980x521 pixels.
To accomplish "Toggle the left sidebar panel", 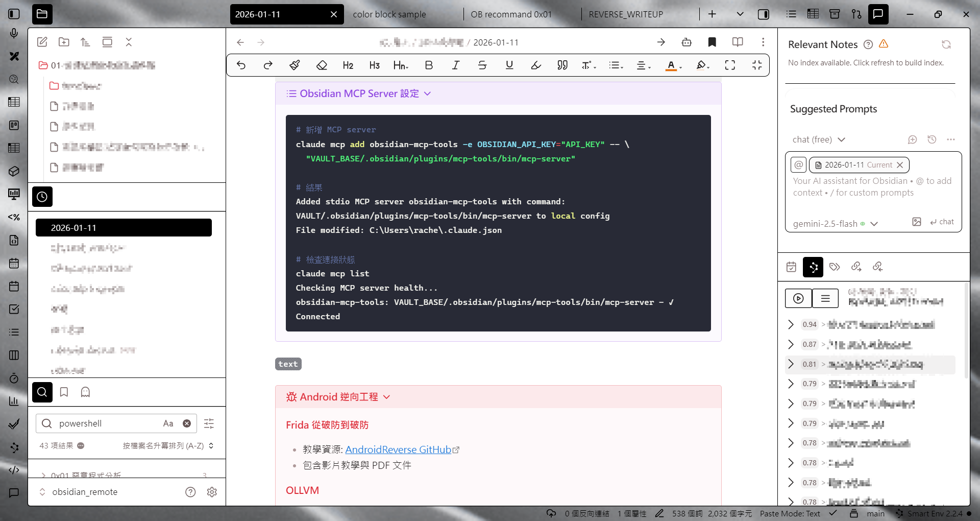I will pyautogui.click(x=14, y=14).
